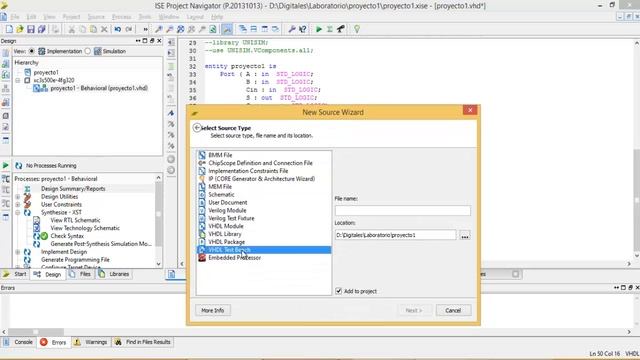Collapse the xc3s500e-4fg320 hierarchy node

coord(18,80)
